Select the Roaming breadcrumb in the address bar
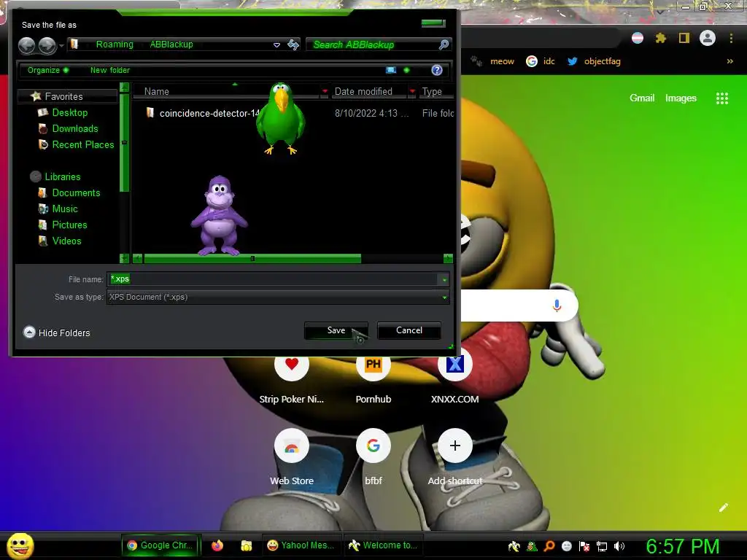747x560 pixels. [115, 44]
